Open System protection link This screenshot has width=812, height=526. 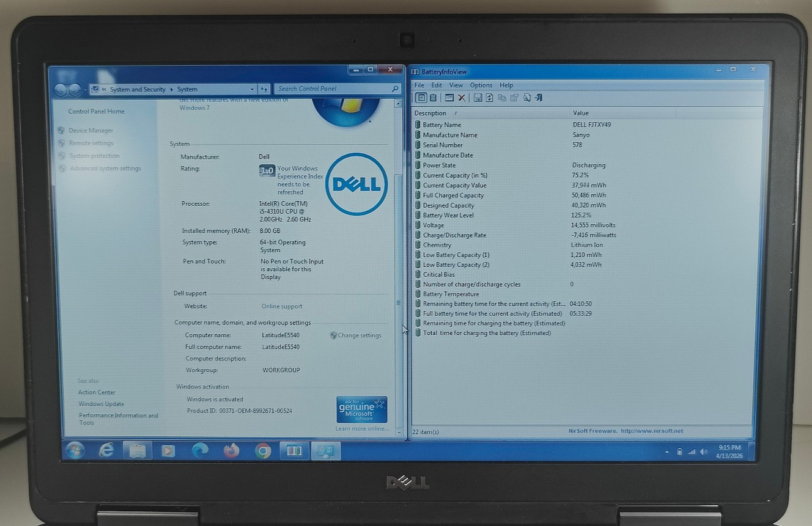tap(94, 156)
